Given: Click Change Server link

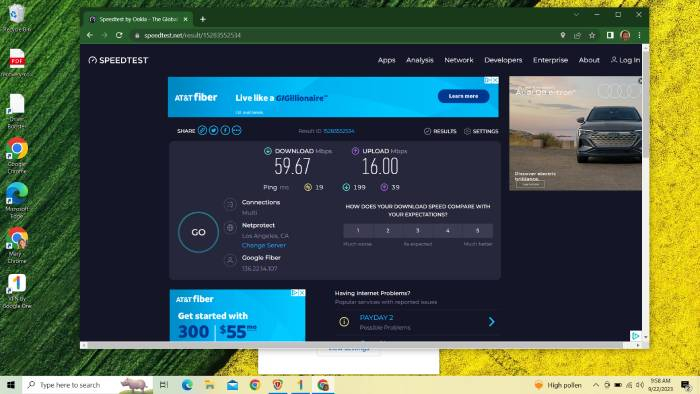Looking at the screenshot, I should coord(264,245).
